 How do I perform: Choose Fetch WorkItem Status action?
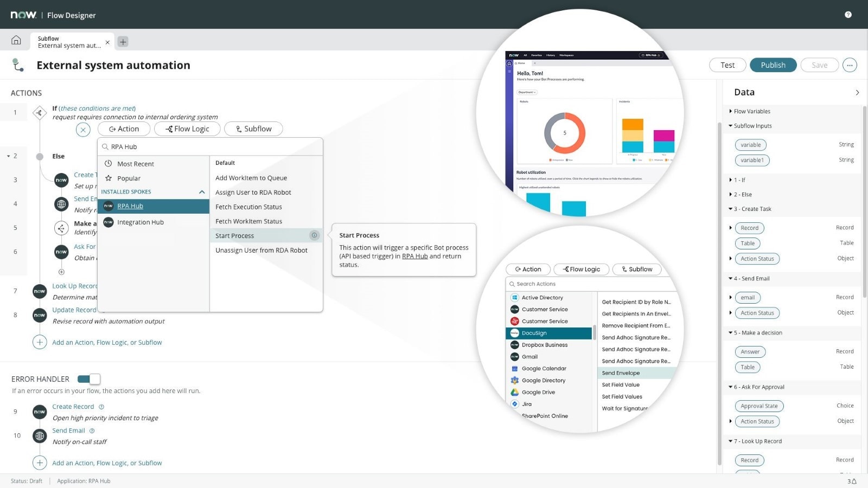(x=248, y=221)
